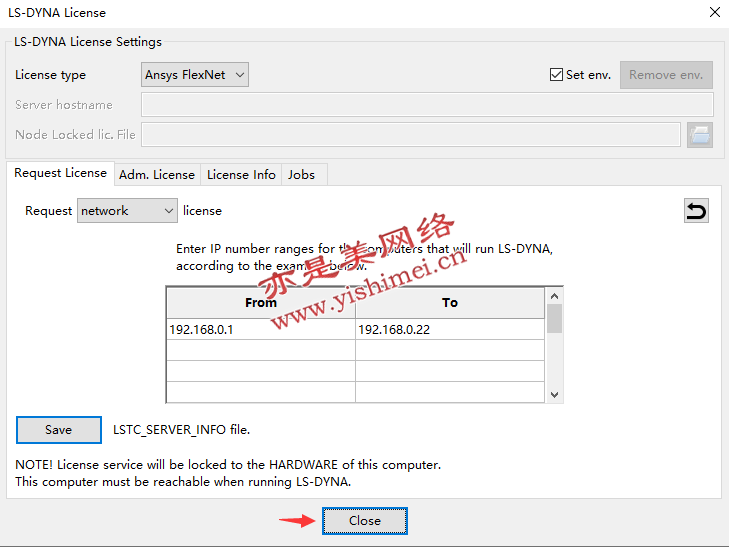
Task: Switch to the Adm. License tab
Action: click(x=157, y=175)
